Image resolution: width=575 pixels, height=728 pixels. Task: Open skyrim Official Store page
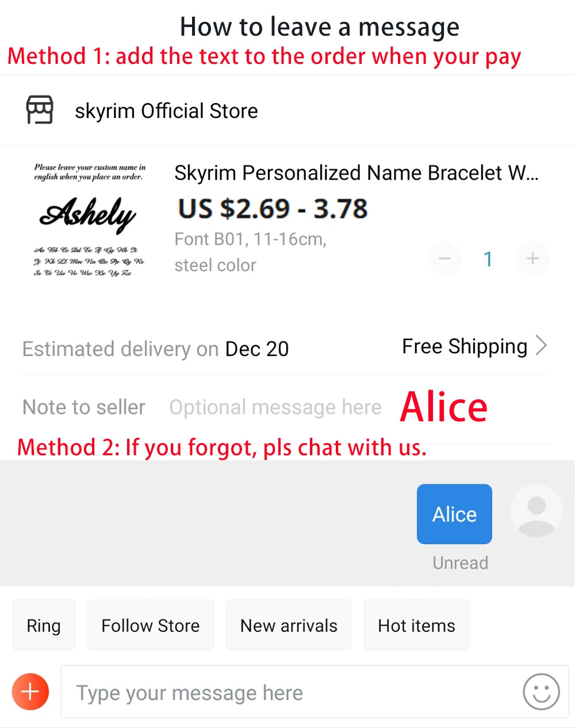tap(166, 110)
